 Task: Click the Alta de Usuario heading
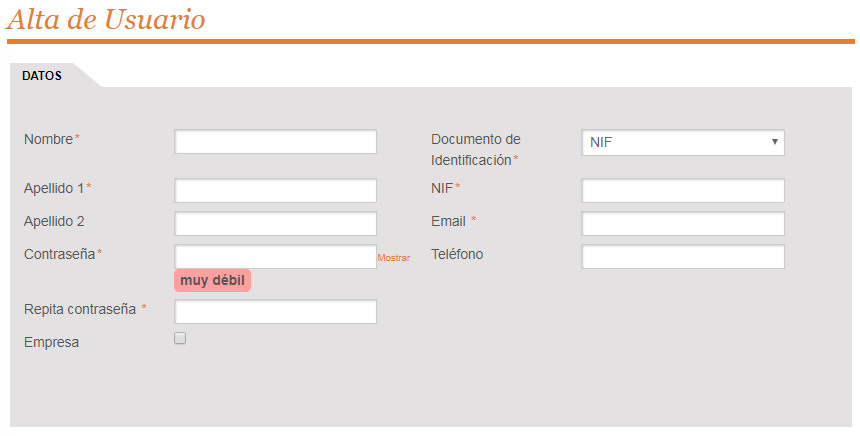(106, 19)
